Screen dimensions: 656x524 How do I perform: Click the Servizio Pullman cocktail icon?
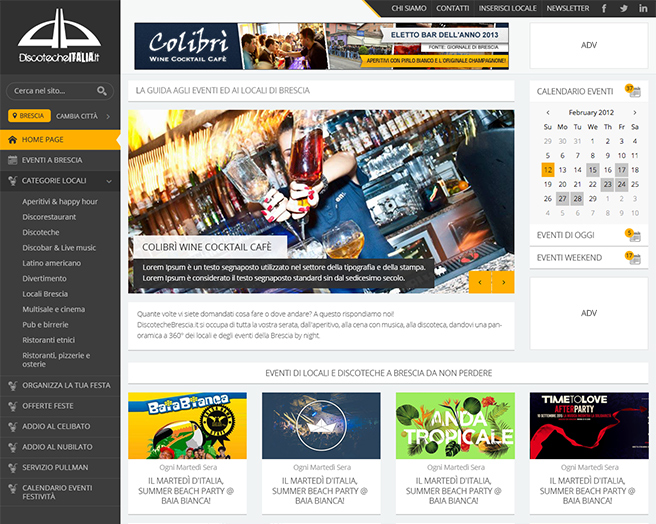(13, 467)
